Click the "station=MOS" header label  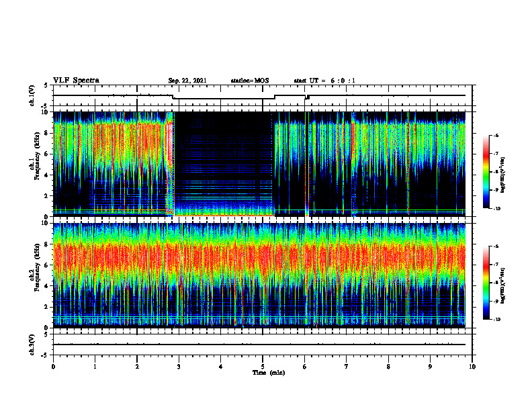(250, 81)
